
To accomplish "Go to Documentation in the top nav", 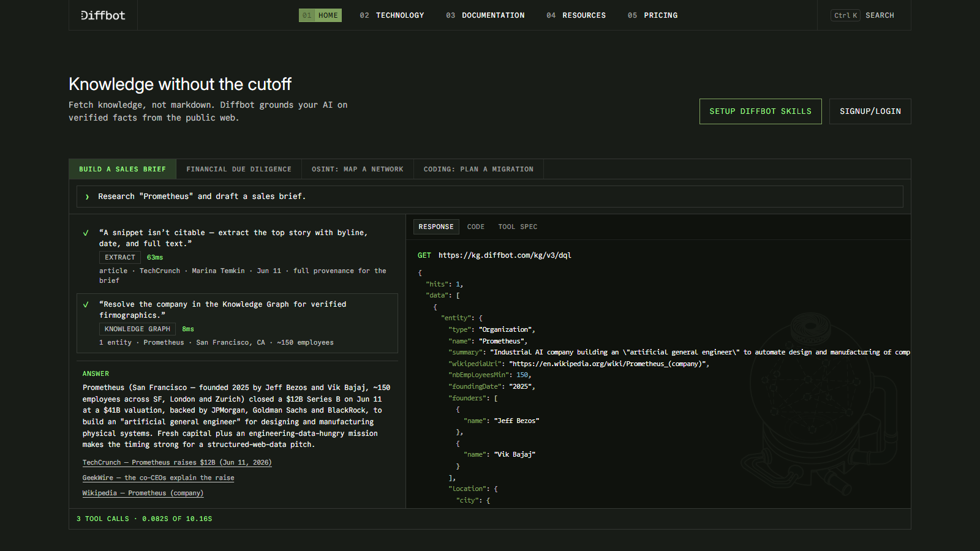I will coord(485,15).
